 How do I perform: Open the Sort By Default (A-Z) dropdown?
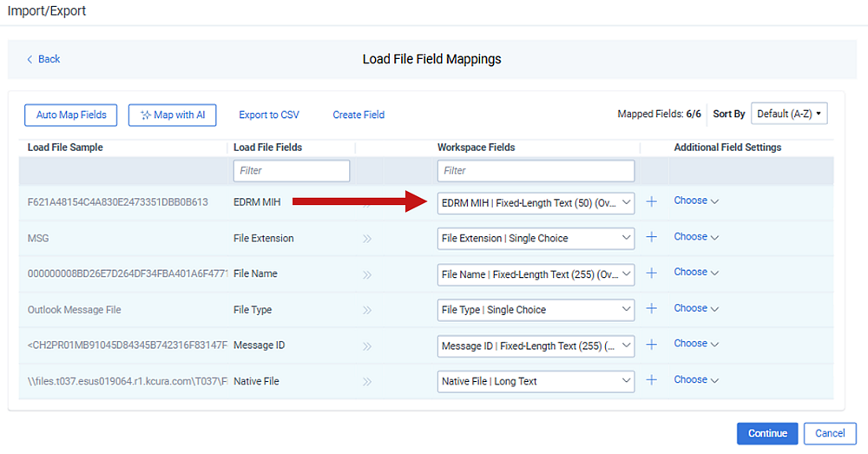pos(789,114)
